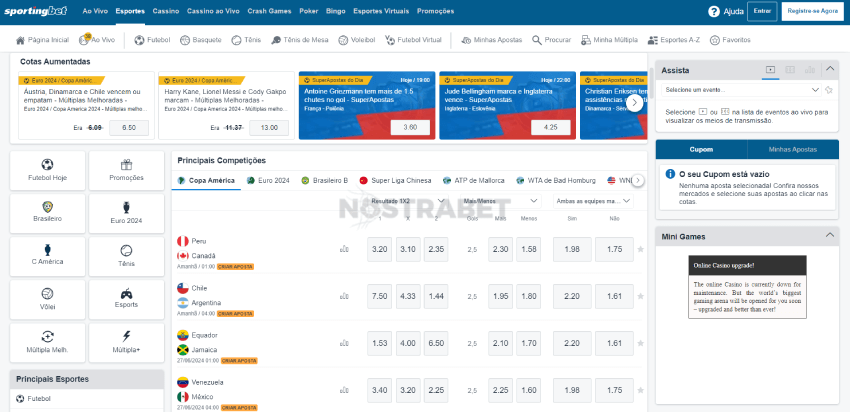The height and width of the screenshot is (412, 850).
Task: Select Tênis de Mesa in the toolbar
Action: (x=299, y=40)
